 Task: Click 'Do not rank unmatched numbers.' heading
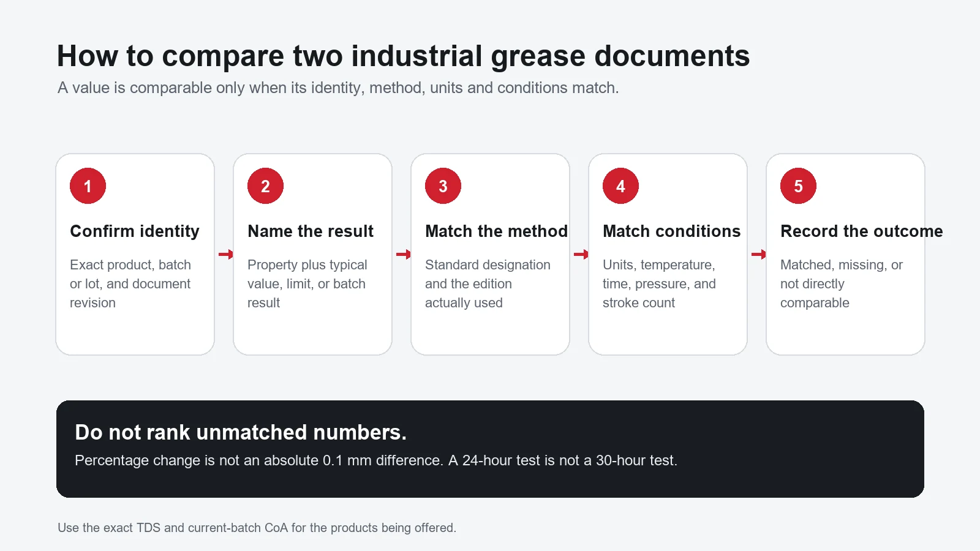241,432
